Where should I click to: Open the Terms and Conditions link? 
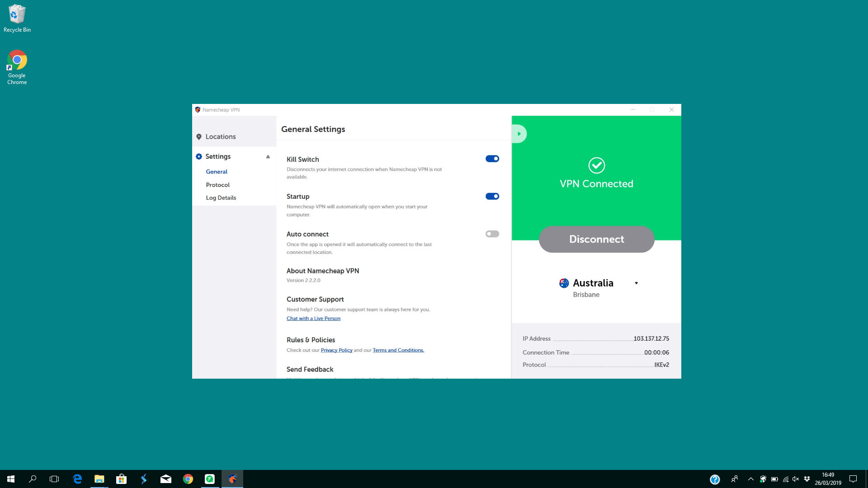point(398,350)
